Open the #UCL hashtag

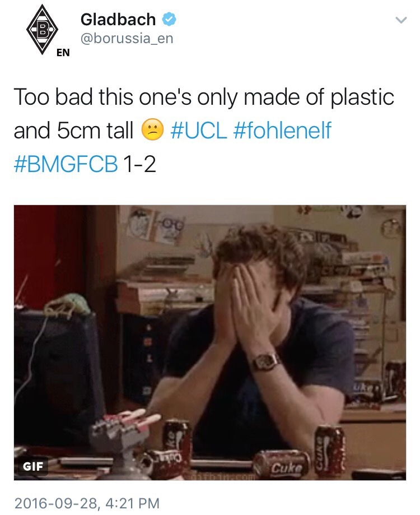click(x=198, y=130)
